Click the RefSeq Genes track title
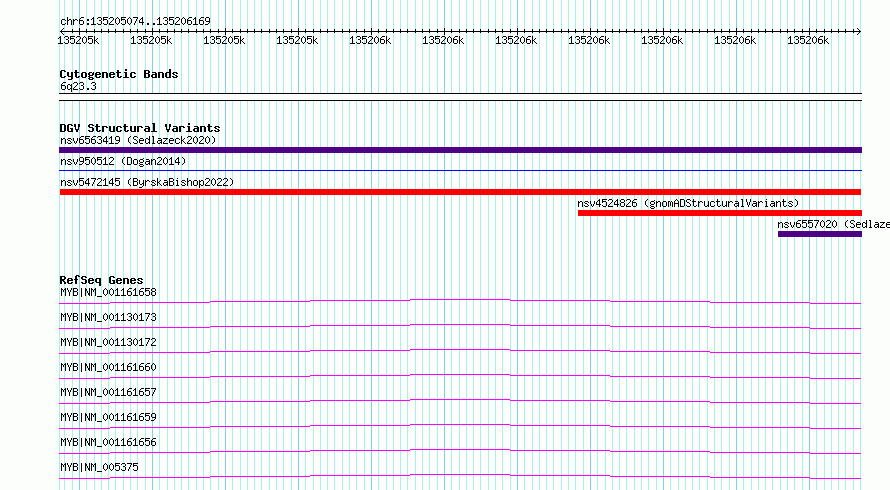Image resolution: width=890 pixels, height=490 pixels. (101, 280)
